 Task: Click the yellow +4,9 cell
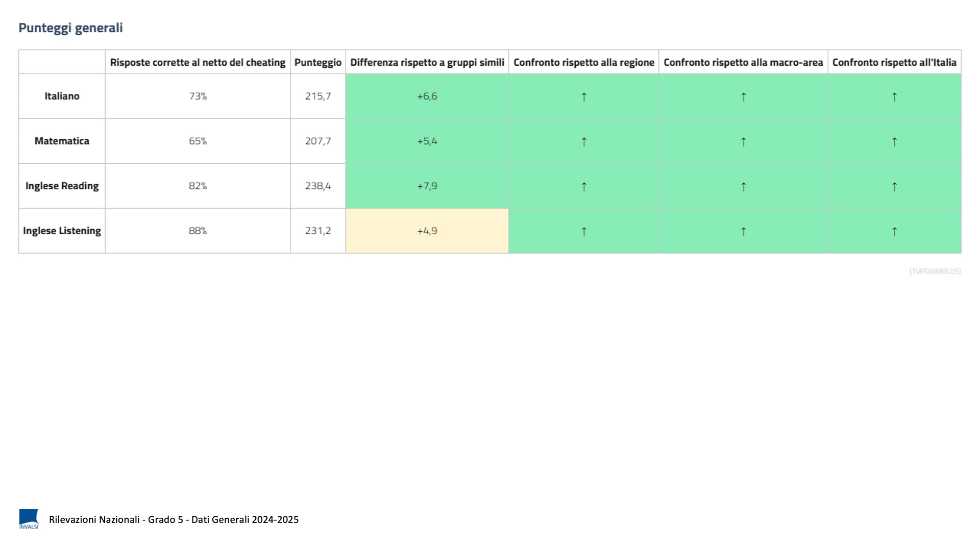[427, 231]
